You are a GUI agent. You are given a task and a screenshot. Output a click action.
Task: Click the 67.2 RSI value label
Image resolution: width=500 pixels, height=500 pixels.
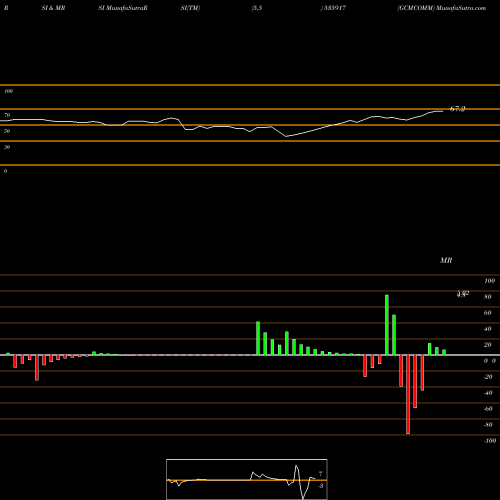457,109
